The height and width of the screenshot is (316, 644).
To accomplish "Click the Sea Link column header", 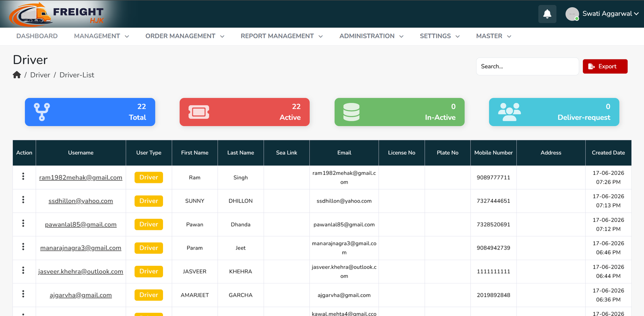I will point(287,153).
